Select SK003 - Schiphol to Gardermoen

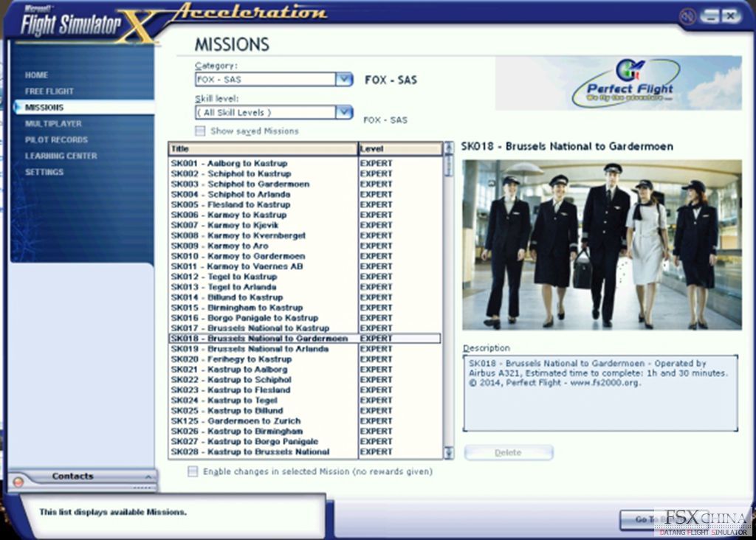[305, 184]
